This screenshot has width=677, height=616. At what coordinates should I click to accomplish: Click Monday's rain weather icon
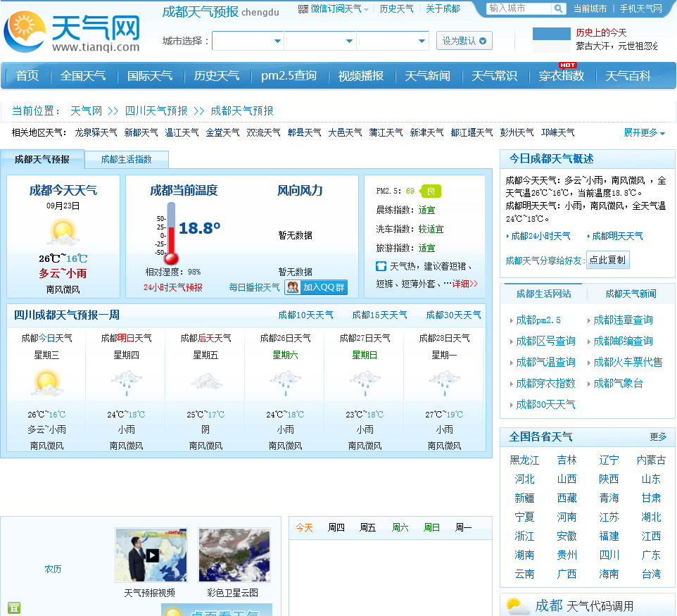[444, 383]
